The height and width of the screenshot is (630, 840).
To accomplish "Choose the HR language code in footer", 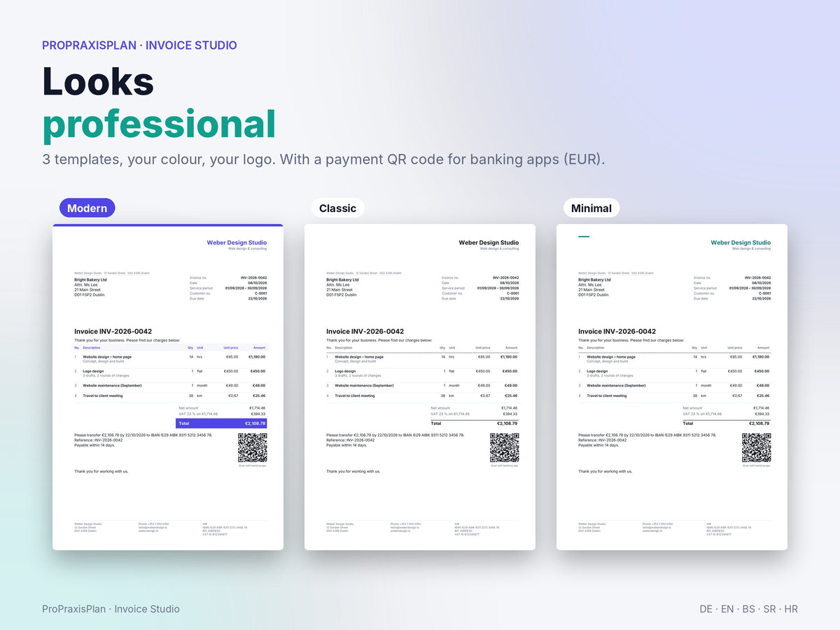I will [x=791, y=609].
